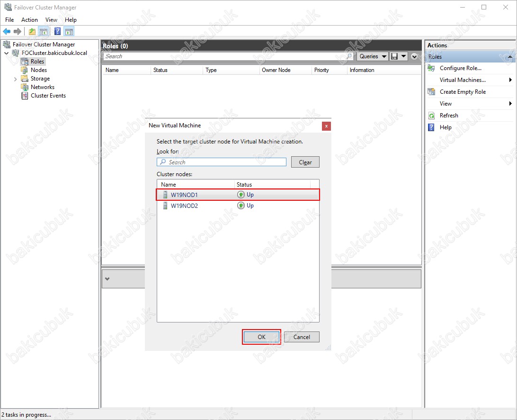
Task: Toggle the Show/Hide Action Pane toolbar icon
Action: 69,31
